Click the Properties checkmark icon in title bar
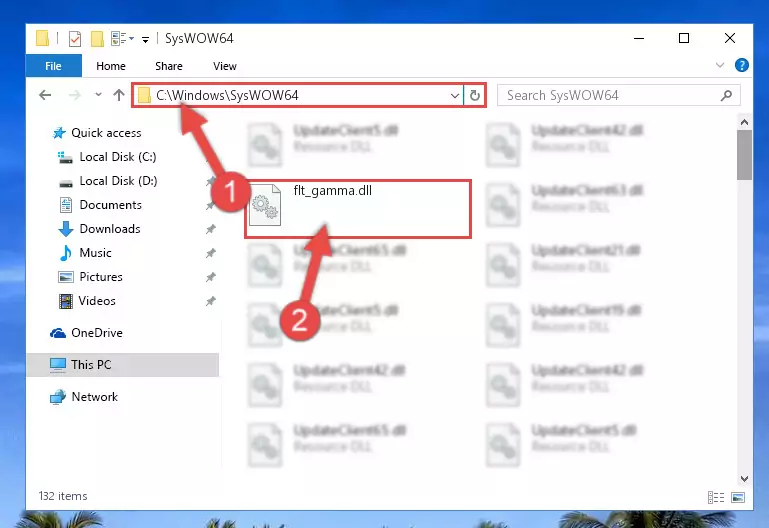769x528 pixels. pos(75,39)
